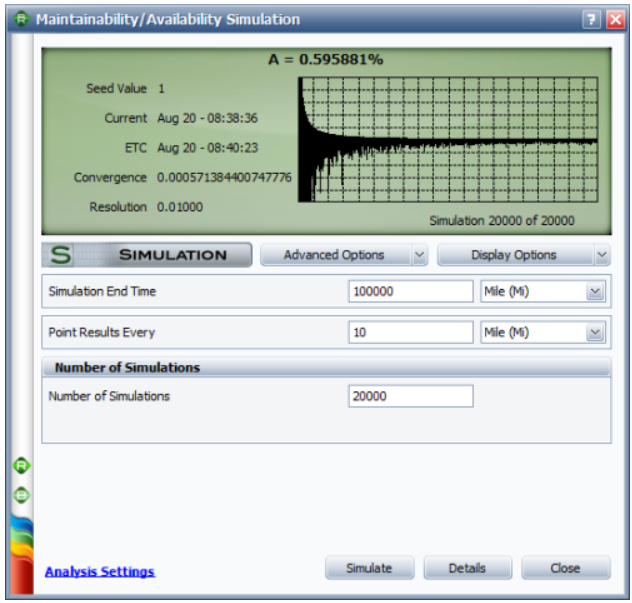Click the Convergence value 0.000571384400747776
Image resolution: width=632 pixels, height=603 pixels.
[224, 177]
